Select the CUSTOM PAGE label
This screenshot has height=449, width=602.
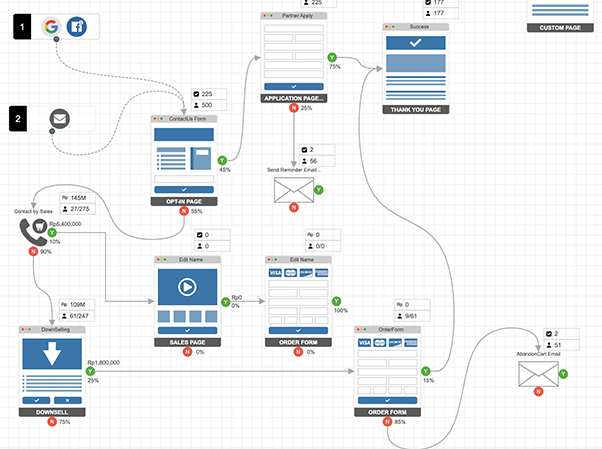(x=560, y=28)
